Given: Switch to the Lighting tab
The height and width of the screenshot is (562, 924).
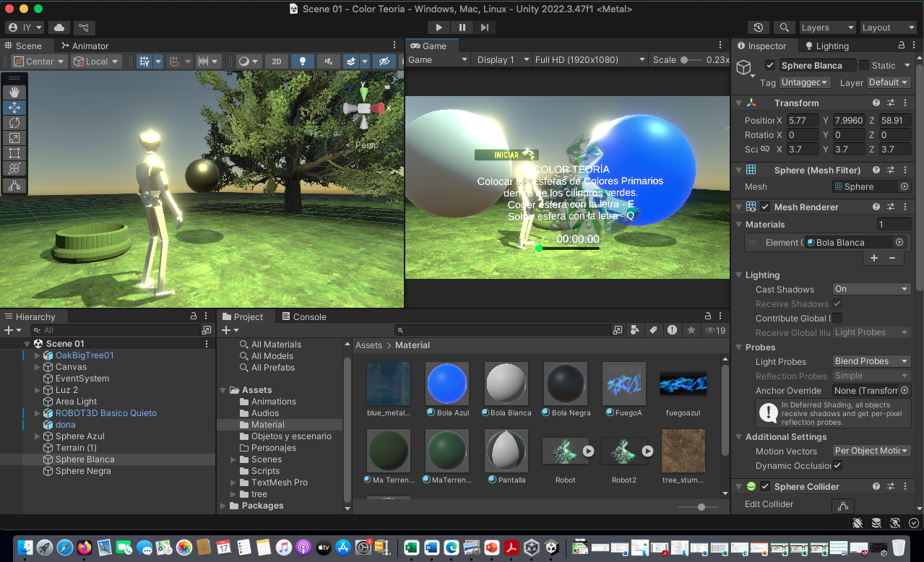Looking at the screenshot, I should point(827,46).
